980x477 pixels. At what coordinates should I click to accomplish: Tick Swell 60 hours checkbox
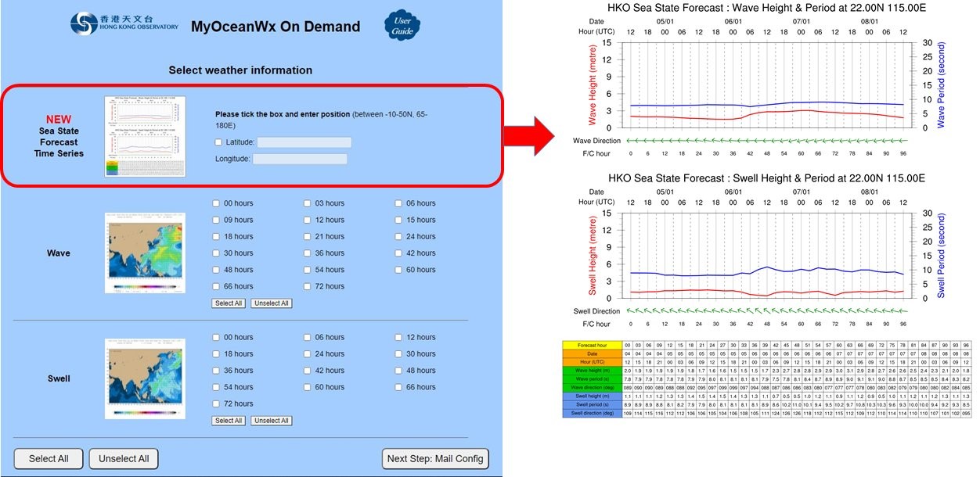point(308,387)
